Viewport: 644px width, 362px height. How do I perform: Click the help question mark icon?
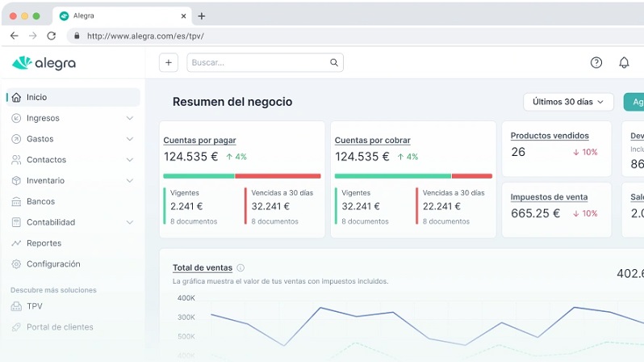pos(596,63)
